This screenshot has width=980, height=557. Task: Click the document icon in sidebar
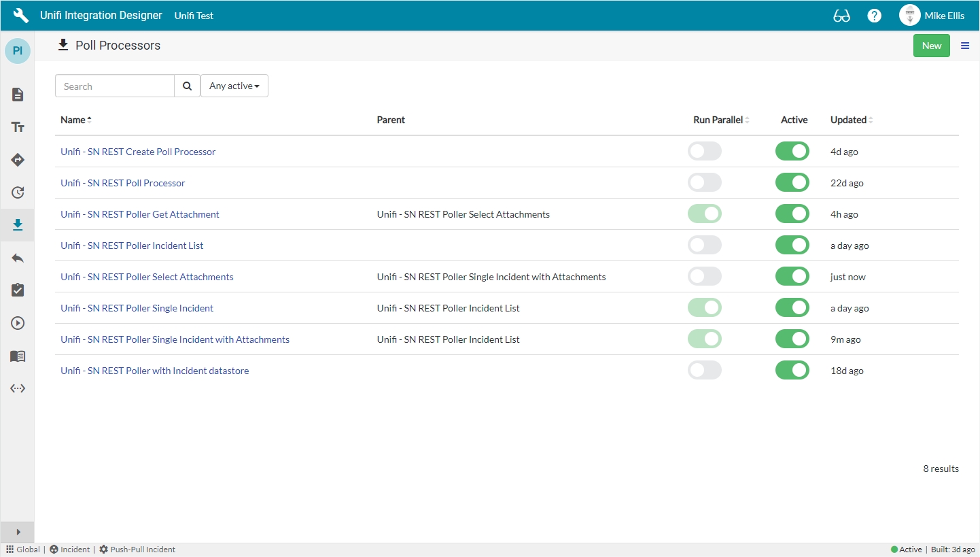click(x=18, y=95)
